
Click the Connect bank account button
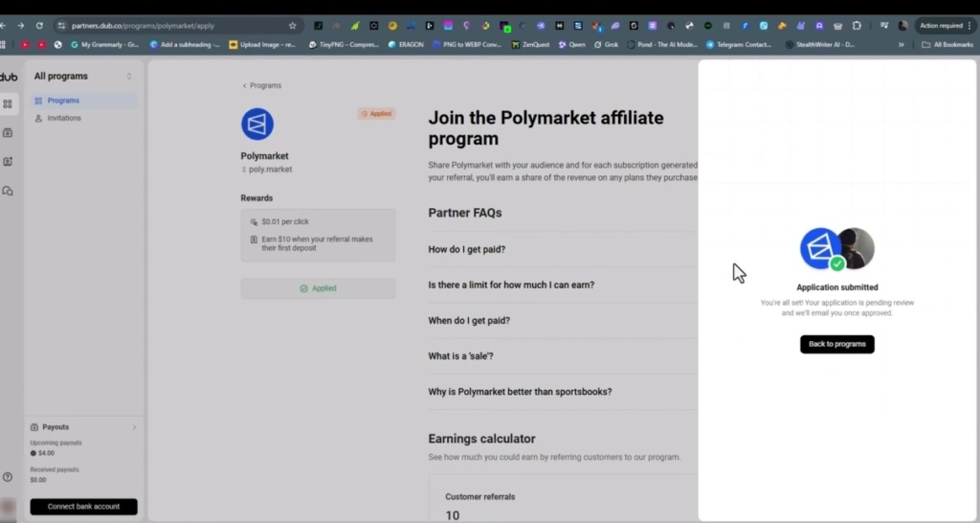[83, 507]
